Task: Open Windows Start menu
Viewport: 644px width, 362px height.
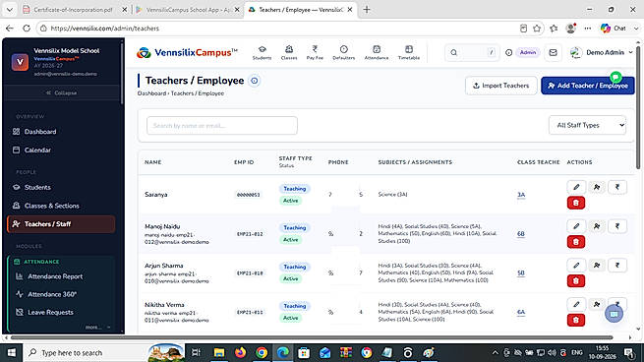Action: pos(11,352)
